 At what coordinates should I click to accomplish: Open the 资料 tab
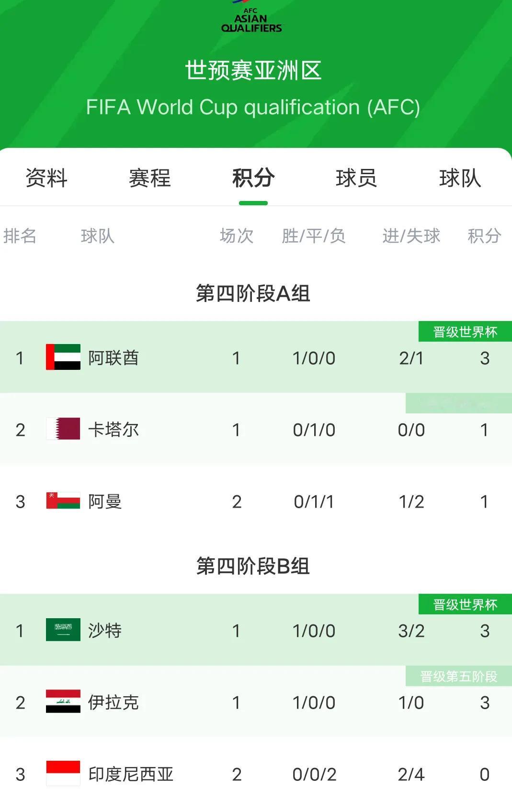(46, 178)
